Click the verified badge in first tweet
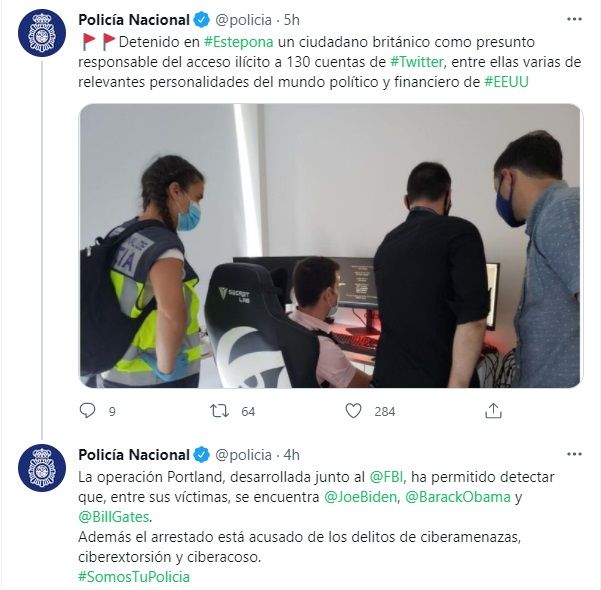This screenshot has width=601, height=590. pyautogui.click(x=202, y=20)
